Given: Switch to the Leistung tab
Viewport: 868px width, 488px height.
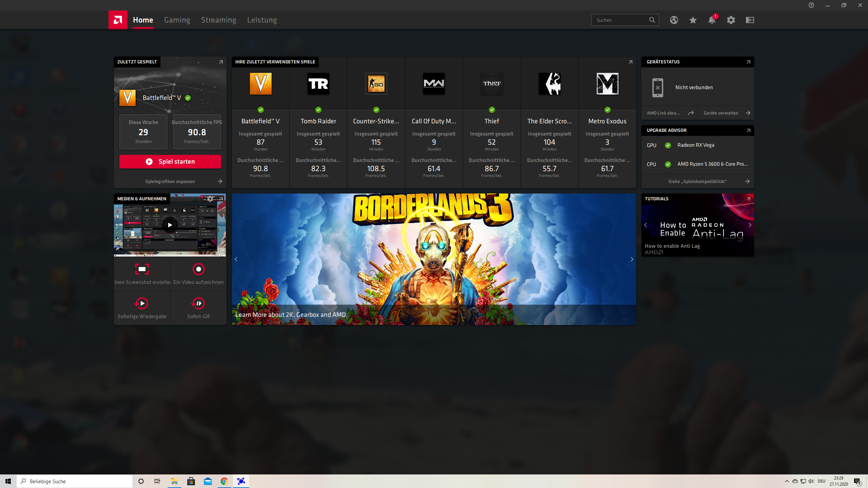Looking at the screenshot, I should [x=262, y=20].
